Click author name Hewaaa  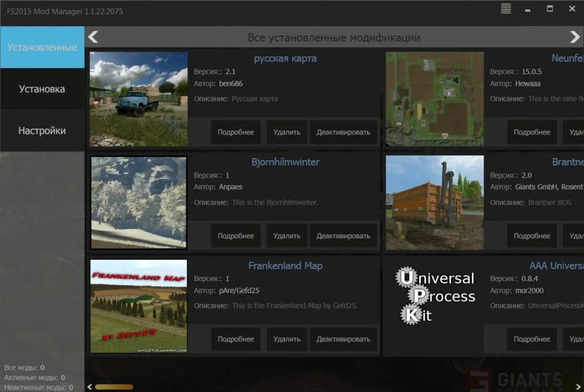(528, 84)
